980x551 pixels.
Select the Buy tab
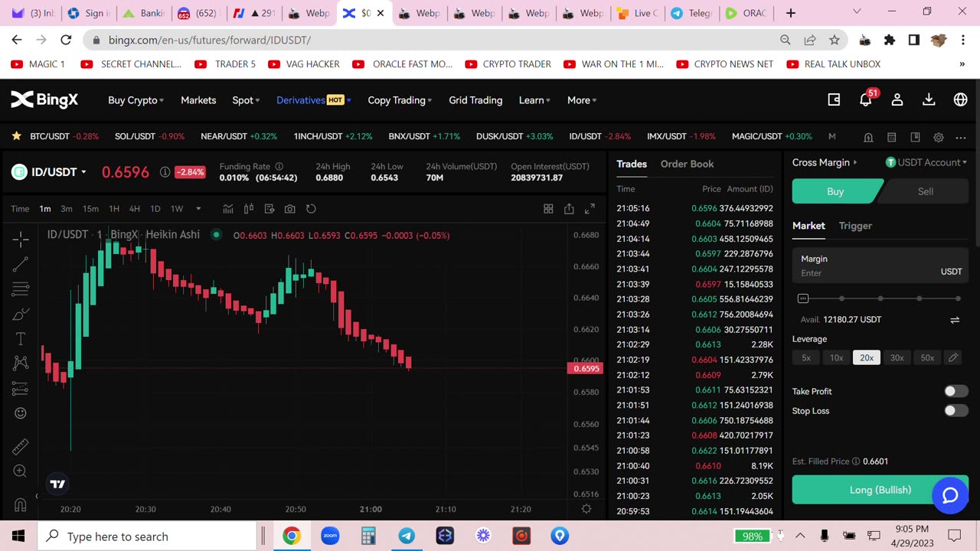click(835, 191)
